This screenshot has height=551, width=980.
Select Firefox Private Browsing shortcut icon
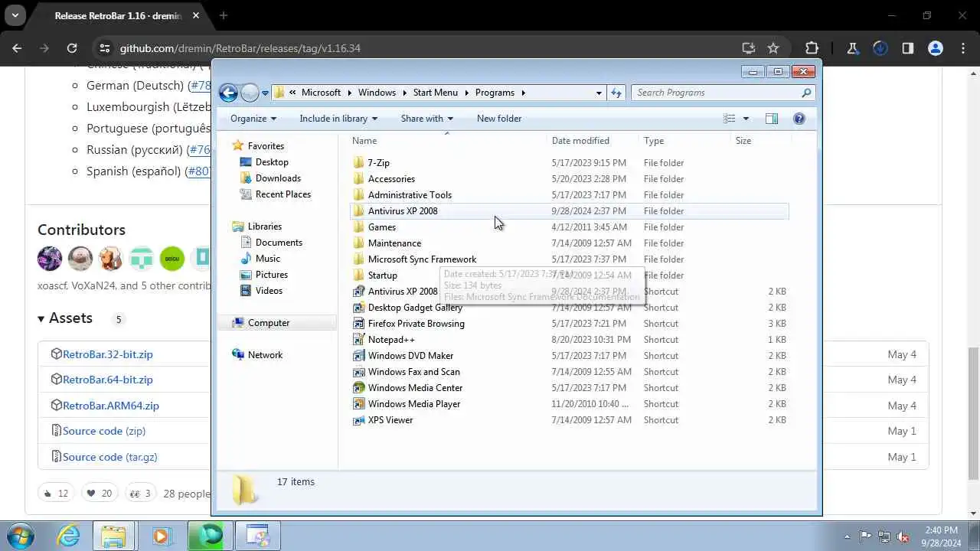(358, 324)
